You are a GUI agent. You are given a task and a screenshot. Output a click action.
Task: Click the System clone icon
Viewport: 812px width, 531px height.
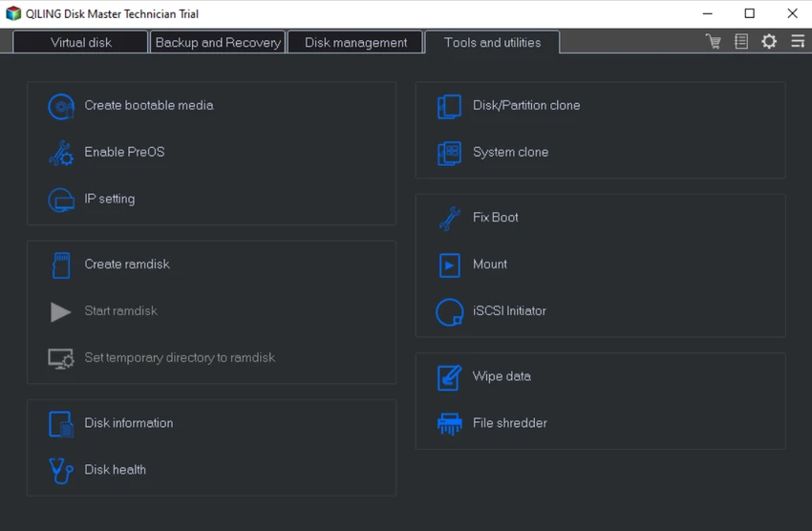tap(449, 153)
